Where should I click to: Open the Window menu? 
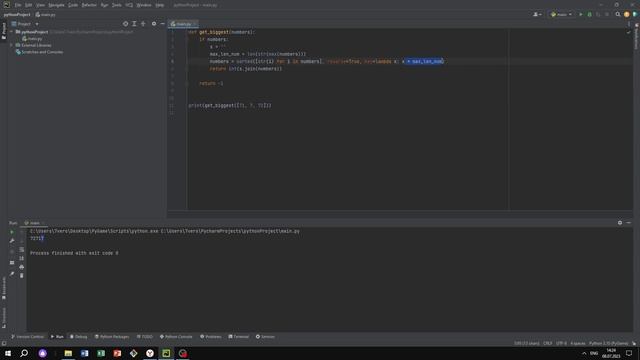[144, 5]
